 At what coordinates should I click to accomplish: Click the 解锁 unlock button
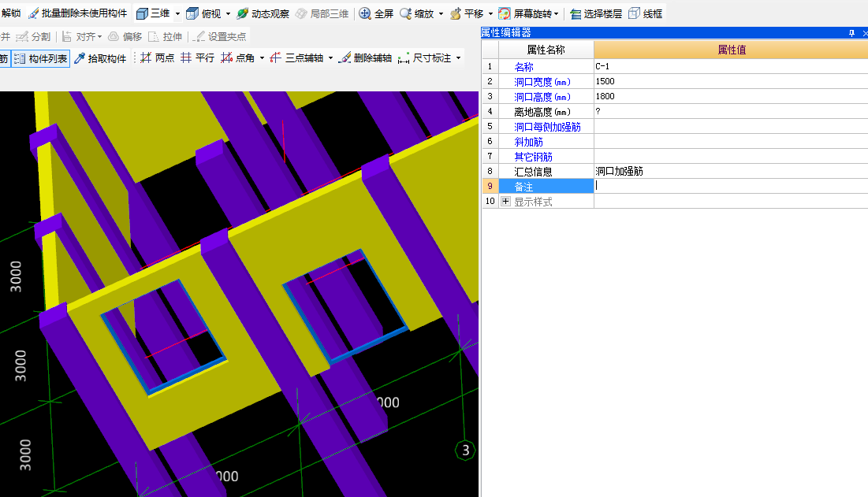10,13
